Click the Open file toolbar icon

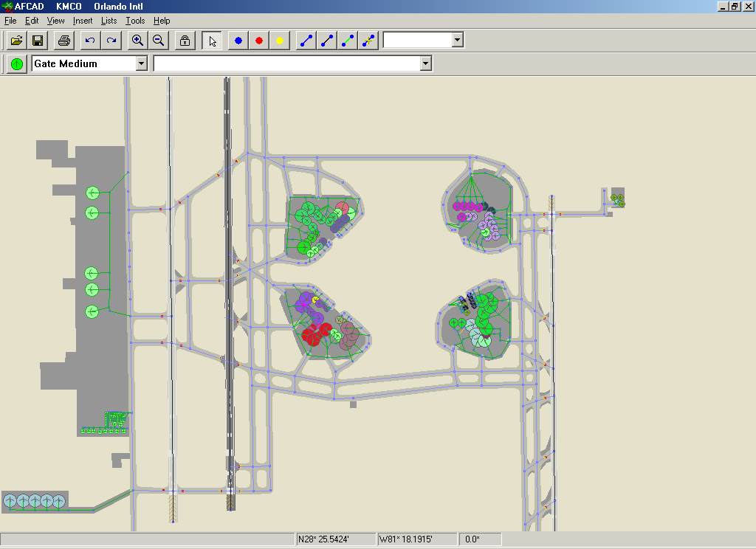point(17,41)
